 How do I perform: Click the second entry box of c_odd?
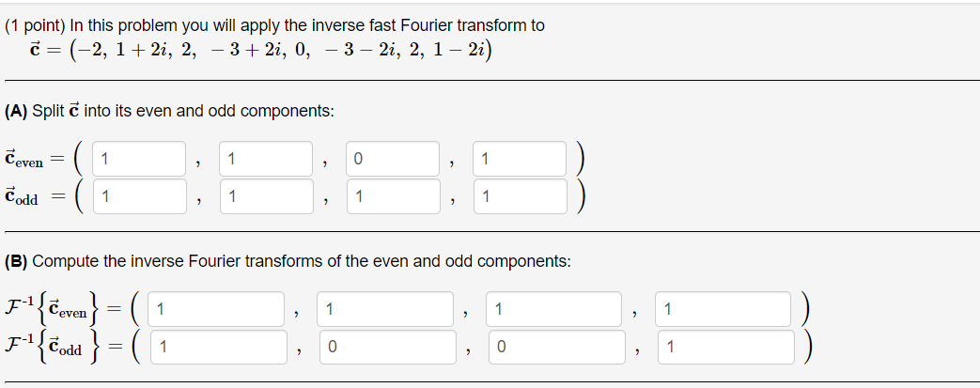point(266,196)
